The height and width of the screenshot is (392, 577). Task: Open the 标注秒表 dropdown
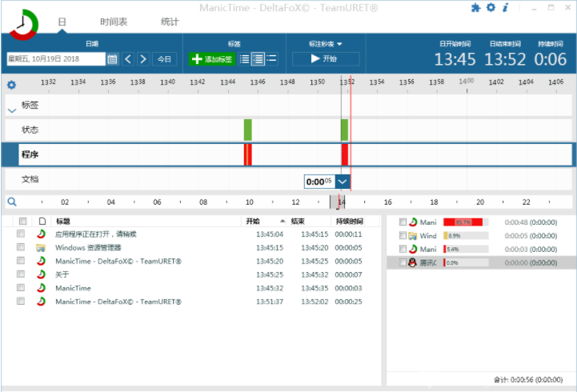325,44
